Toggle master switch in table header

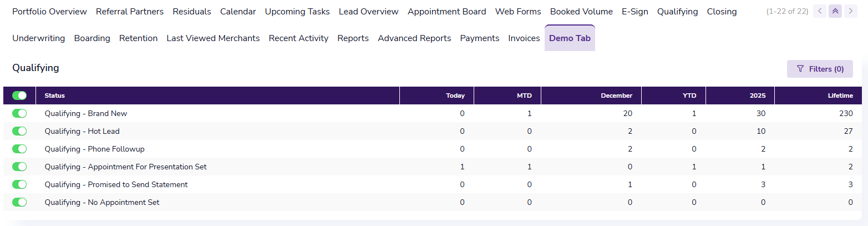(19, 96)
